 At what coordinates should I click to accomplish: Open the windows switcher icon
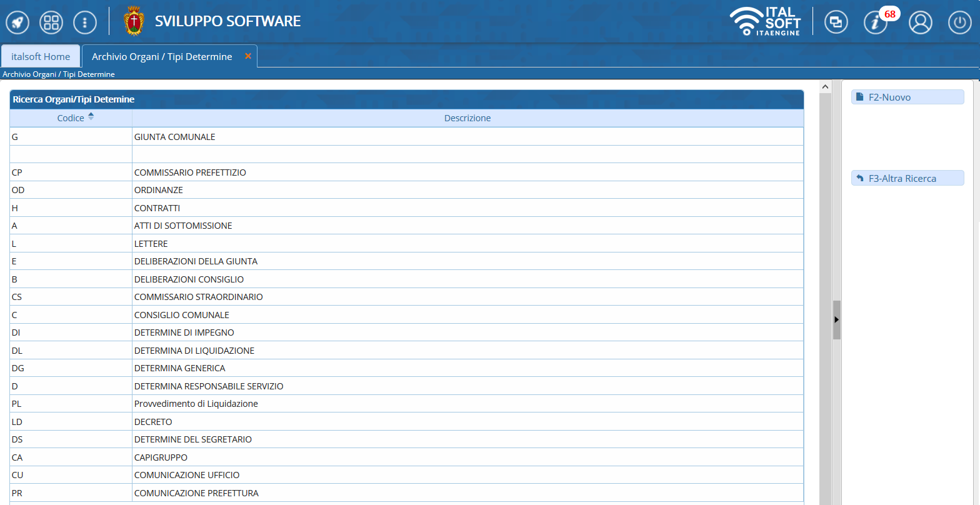(x=836, y=22)
